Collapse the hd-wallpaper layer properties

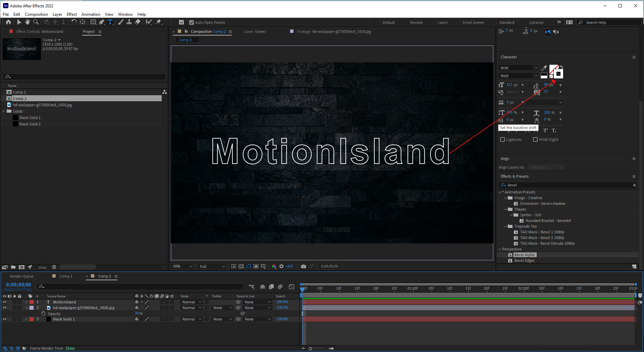[26, 308]
